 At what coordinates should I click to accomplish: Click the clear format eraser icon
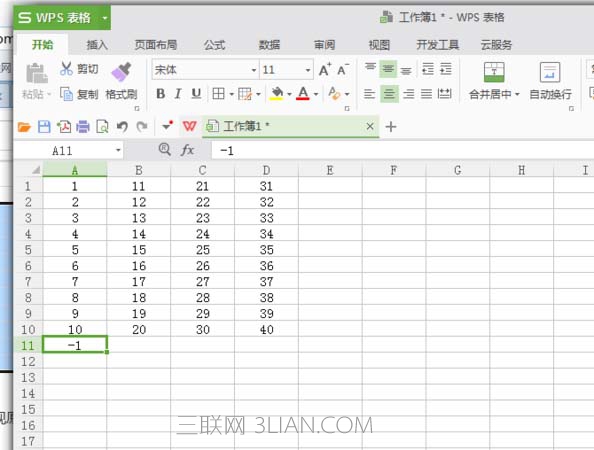pos(334,94)
